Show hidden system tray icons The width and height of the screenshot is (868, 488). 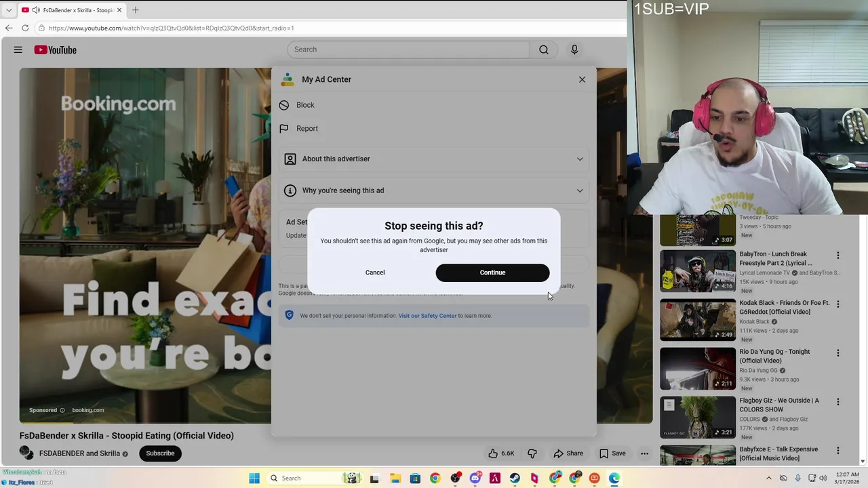768,479
